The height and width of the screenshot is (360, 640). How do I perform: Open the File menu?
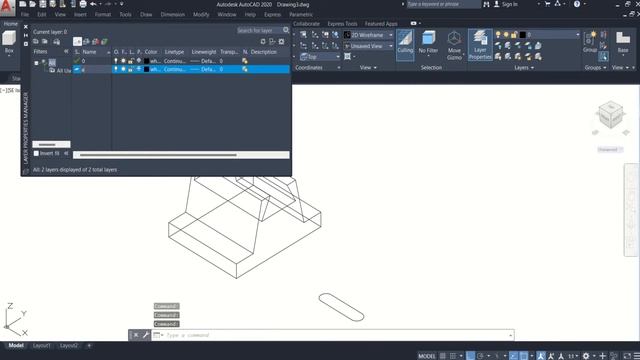pos(25,14)
